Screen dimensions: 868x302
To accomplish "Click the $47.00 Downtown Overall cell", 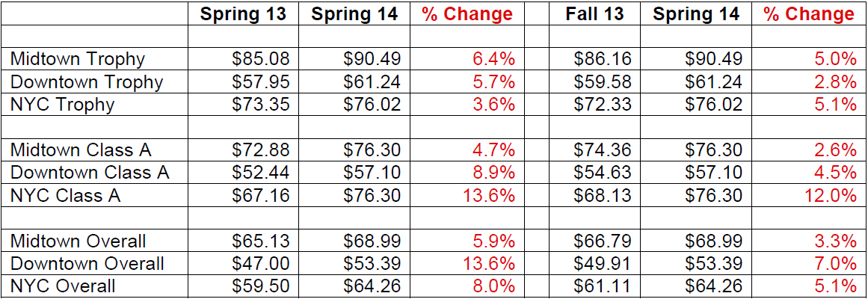I will tap(261, 263).
